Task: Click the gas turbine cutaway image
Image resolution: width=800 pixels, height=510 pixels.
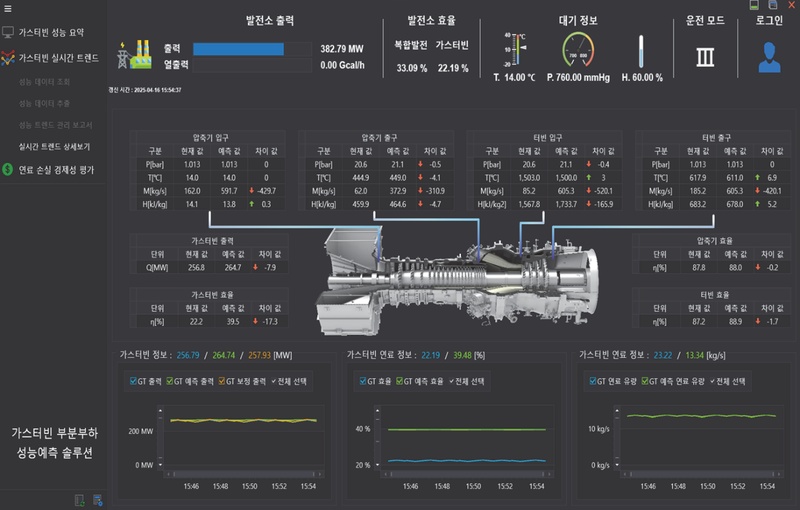Action: 457,280
